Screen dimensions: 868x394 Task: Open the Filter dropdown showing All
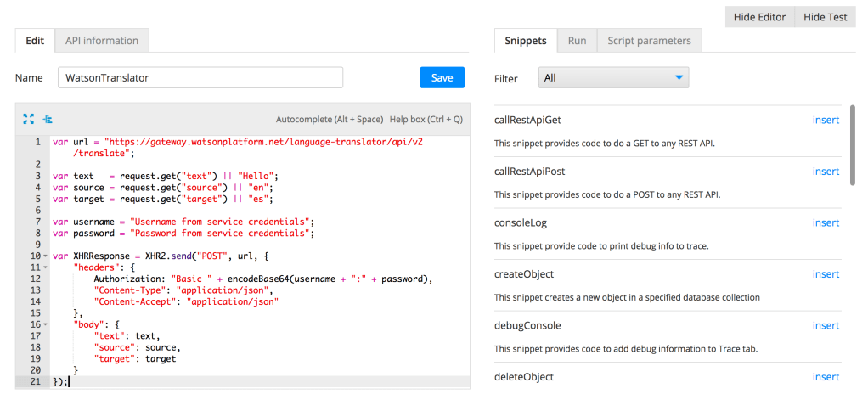click(x=613, y=78)
